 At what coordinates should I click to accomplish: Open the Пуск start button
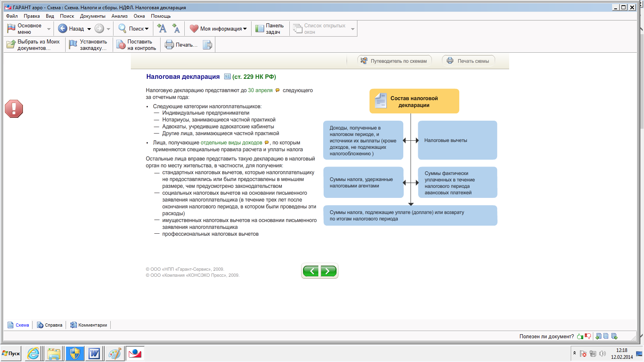[x=11, y=354]
